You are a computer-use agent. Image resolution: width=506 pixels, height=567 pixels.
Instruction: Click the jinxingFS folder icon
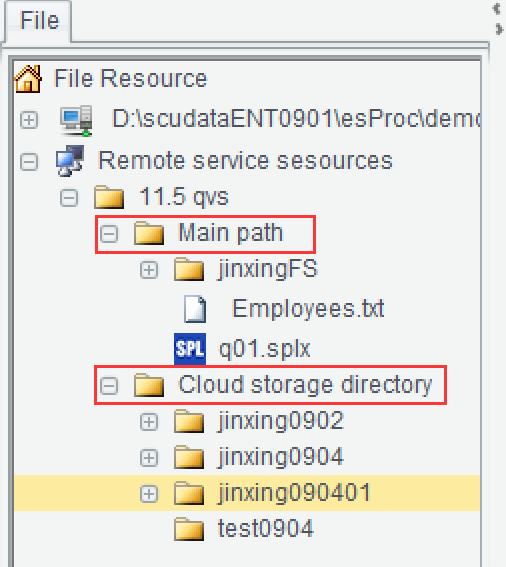189,269
